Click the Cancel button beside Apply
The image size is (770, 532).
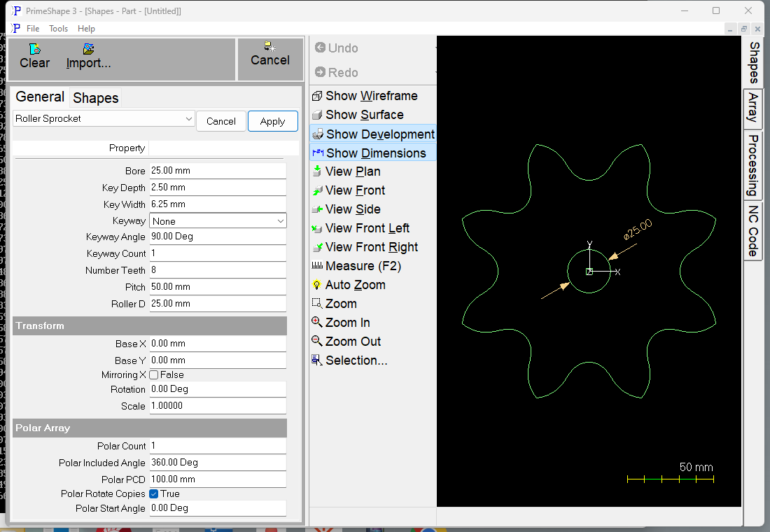pyautogui.click(x=221, y=121)
